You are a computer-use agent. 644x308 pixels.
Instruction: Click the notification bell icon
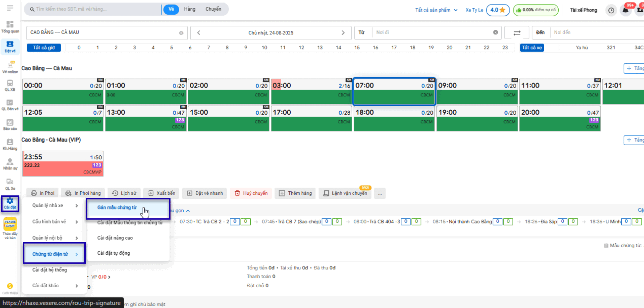tap(625, 10)
